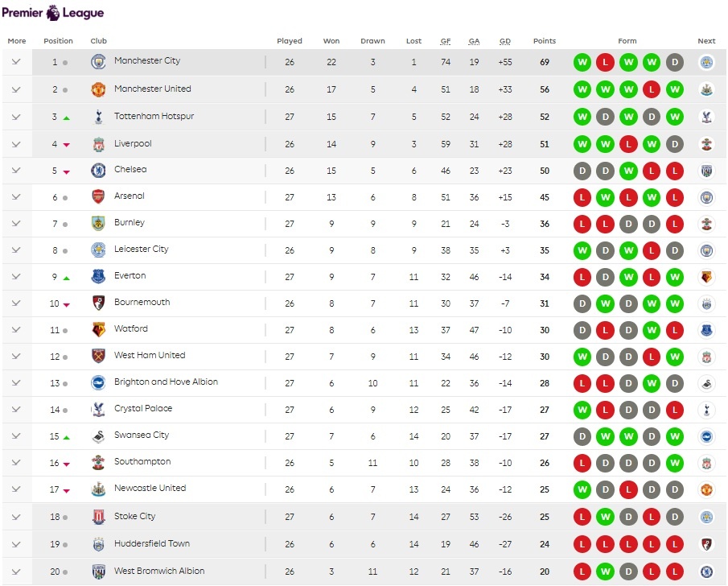Screen dimensions: 728x586
Task: Click the Manchester City club crest
Action: click(x=98, y=62)
